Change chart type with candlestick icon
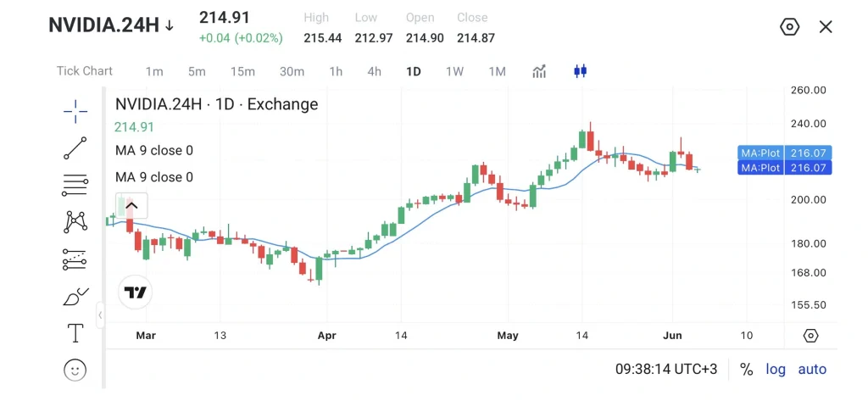Image resolution: width=868 pixels, height=401 pixels. click(x=580, y=71)
